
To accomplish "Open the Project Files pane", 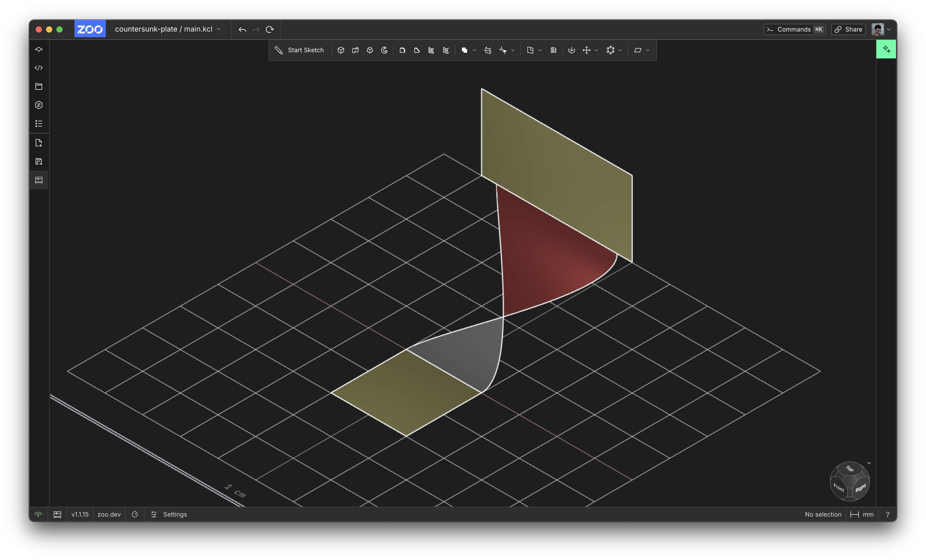I will point(39,86).
